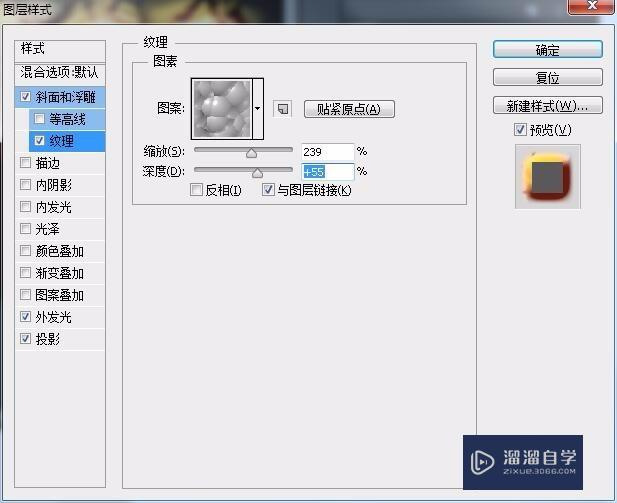Click the 新建样式(W)... button

pos(547,105)
